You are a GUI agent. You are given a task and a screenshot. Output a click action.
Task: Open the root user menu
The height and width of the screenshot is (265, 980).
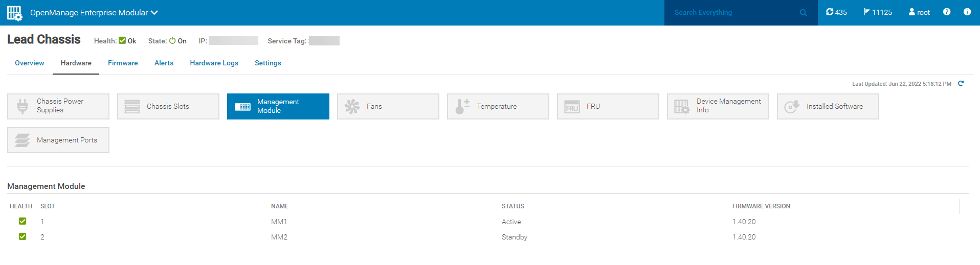[919, 12]
